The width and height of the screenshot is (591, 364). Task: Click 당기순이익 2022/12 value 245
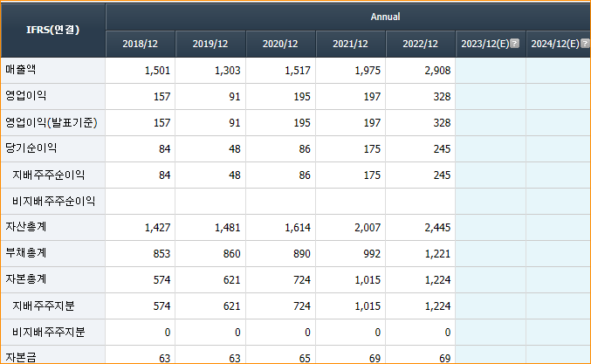pyautogui.click(x=442, y=149)
